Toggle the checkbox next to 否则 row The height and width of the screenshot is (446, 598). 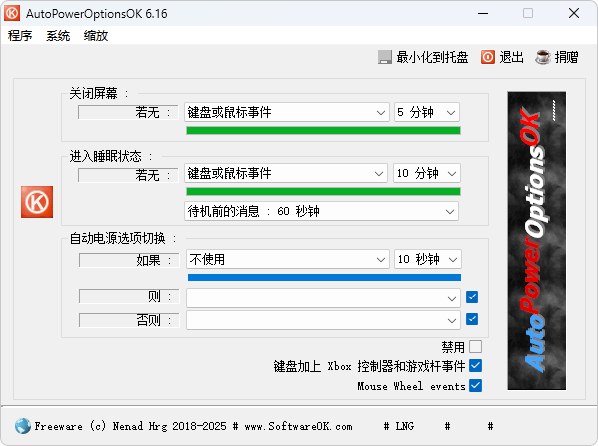tap(472, 319)
